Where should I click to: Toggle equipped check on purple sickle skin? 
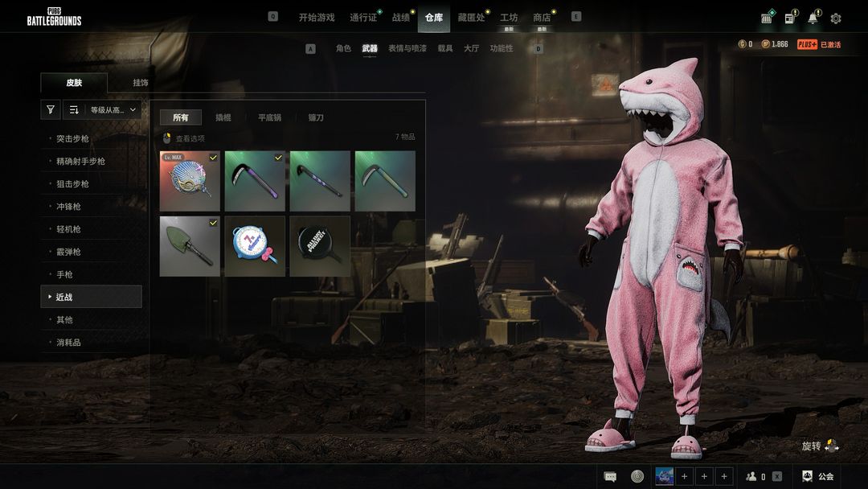click(x=278, y=158)
